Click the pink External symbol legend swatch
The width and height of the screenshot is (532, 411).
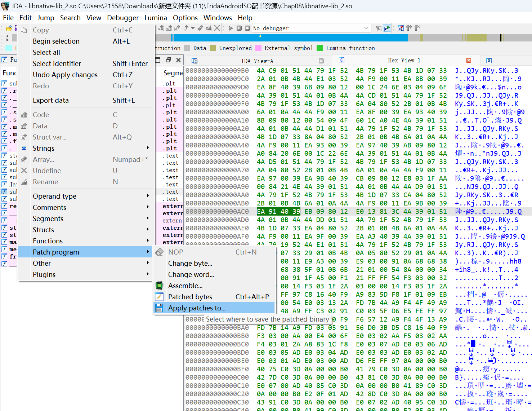258,48
